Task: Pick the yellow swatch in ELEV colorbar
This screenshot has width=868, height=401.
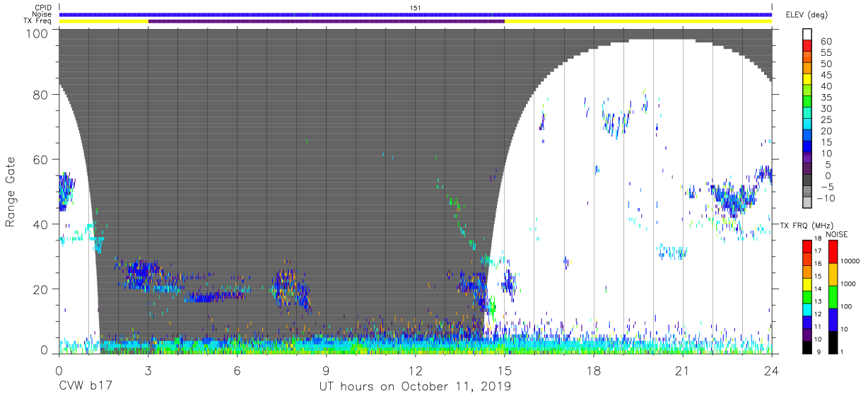Action: point(808,81)
